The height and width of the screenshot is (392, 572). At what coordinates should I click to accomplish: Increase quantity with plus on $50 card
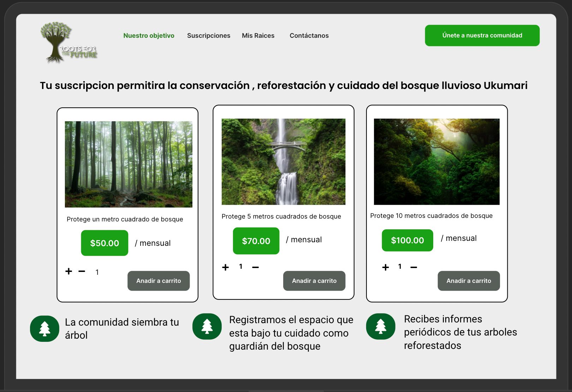coord(69,271)
